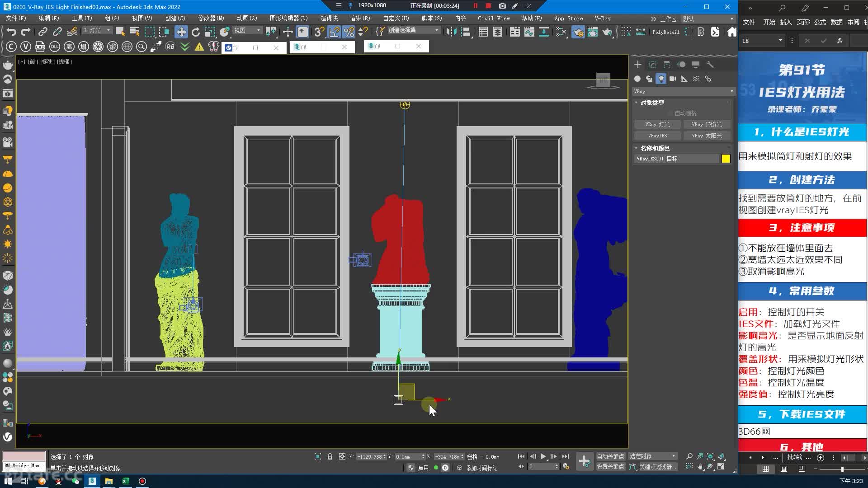Toggle the 自动栅格 checkbox
The height and width of the screenshot is (488, 868).
pos(670,113)
